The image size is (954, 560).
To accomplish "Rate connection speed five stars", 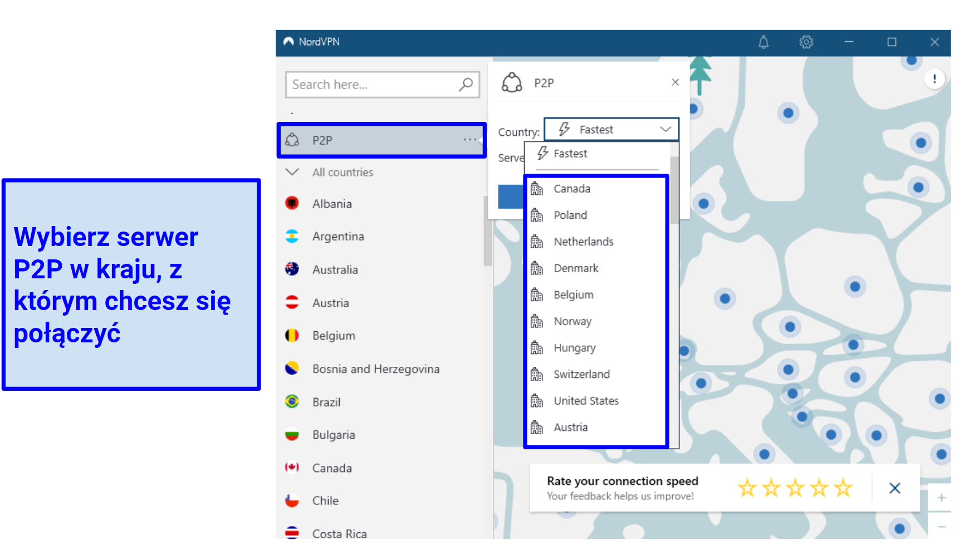I will click(843, 488).
